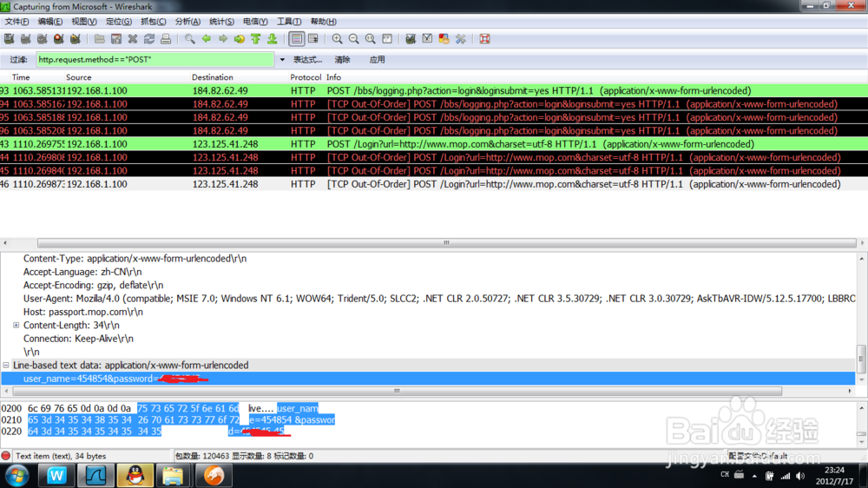Select the Host: passport.mop.com line

83,312
